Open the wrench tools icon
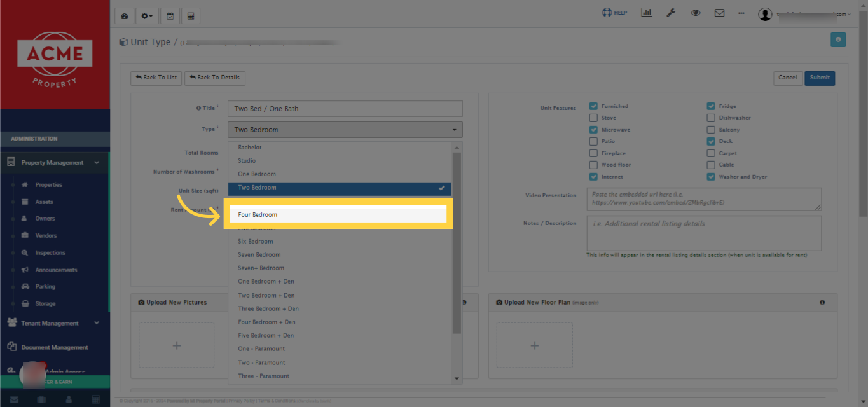868x407 pixels. pos(671,13)
